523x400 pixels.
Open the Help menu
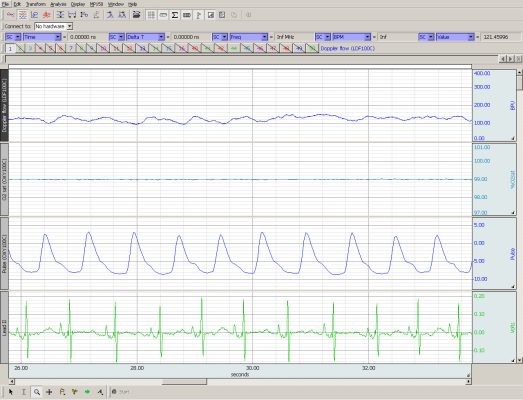(132, 4)
